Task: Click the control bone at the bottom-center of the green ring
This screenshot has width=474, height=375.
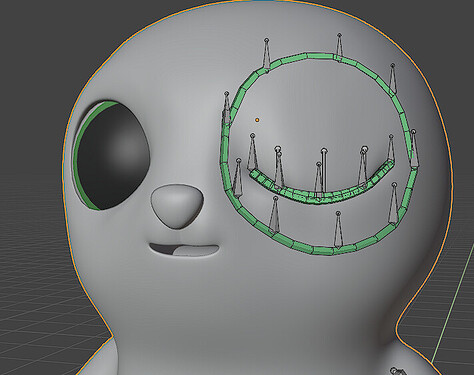Action: (x=338, y=230)
